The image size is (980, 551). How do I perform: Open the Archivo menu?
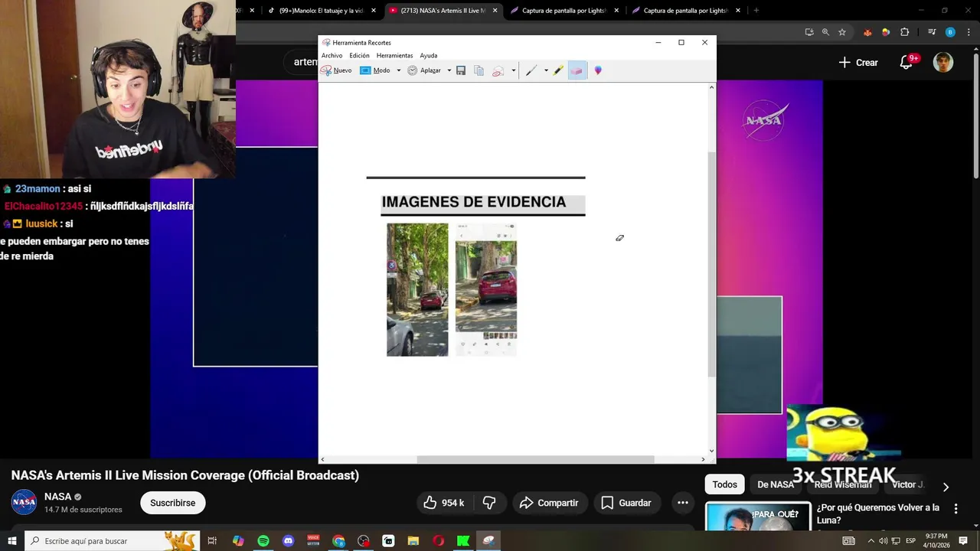(x=332, y=56)
